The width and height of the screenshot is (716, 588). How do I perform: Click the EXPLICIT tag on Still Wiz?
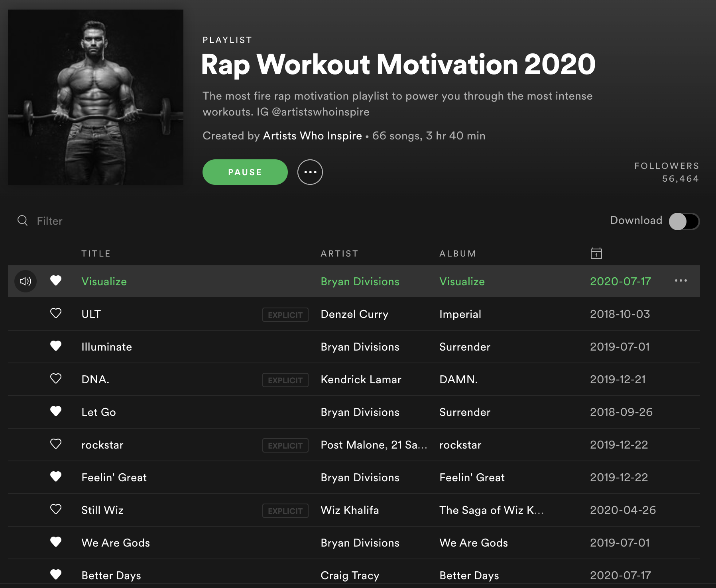point(285,511)
